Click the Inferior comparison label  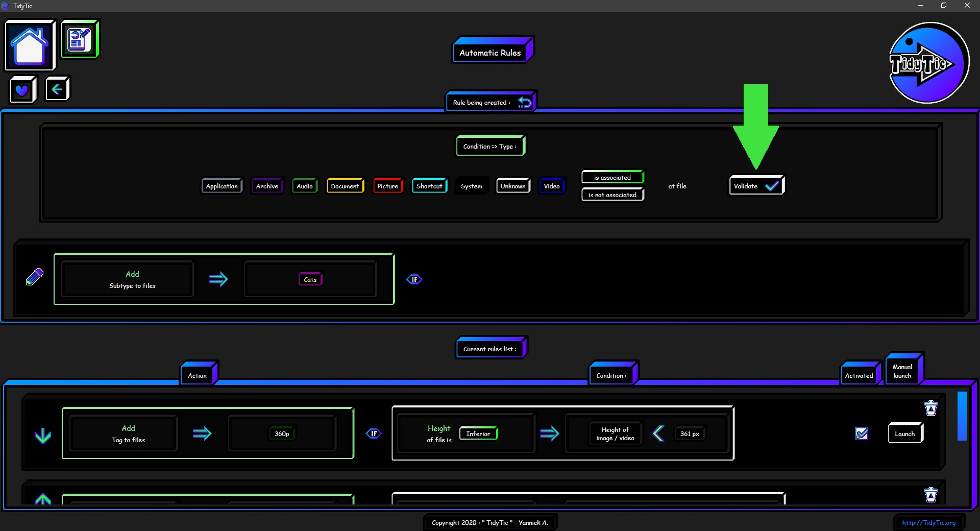[478, 433]
